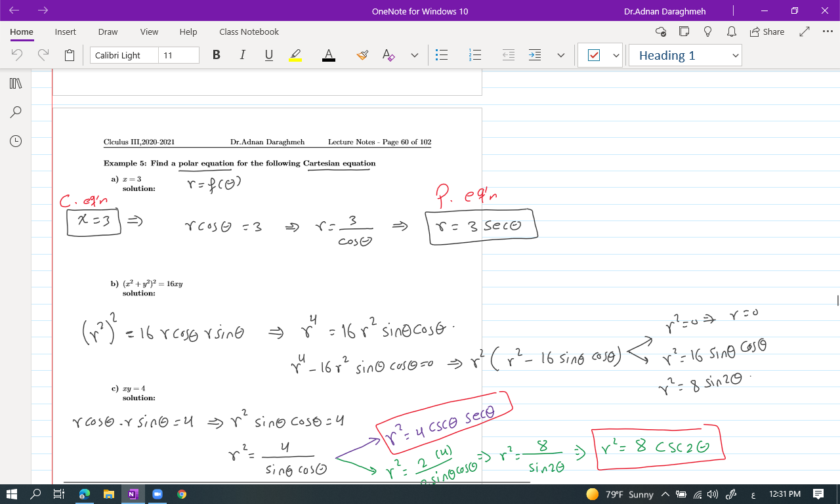Share the notebook with the Share button
The height and width of the screenshot is (504, 840).
766,31
